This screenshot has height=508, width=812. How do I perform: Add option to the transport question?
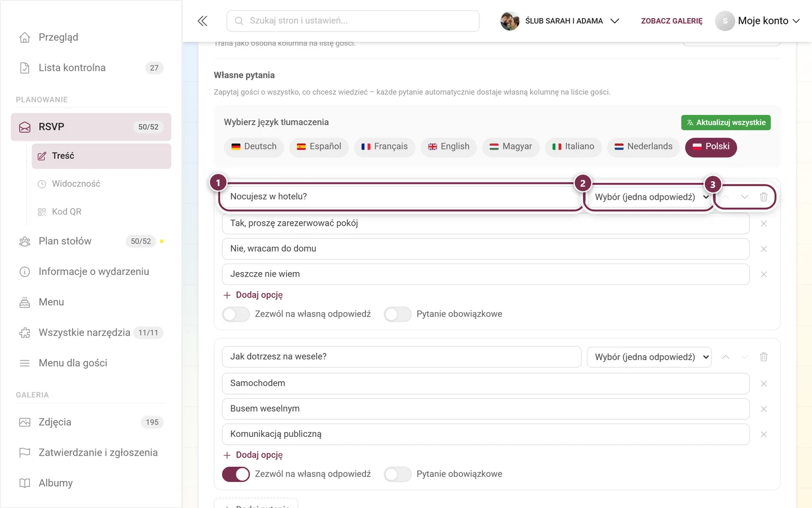coord(253,455)
